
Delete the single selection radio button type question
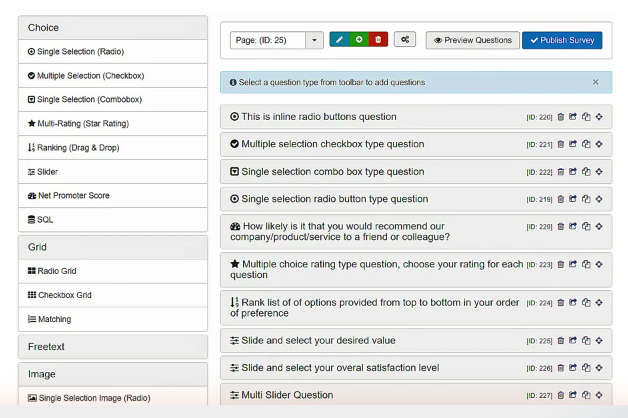pos(561,199)
